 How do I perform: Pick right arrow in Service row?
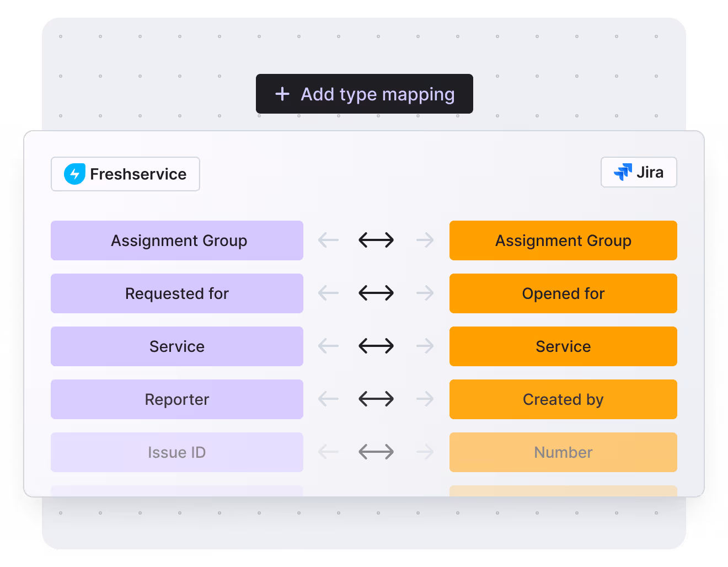pyautogui.click(x=425, y=346)
